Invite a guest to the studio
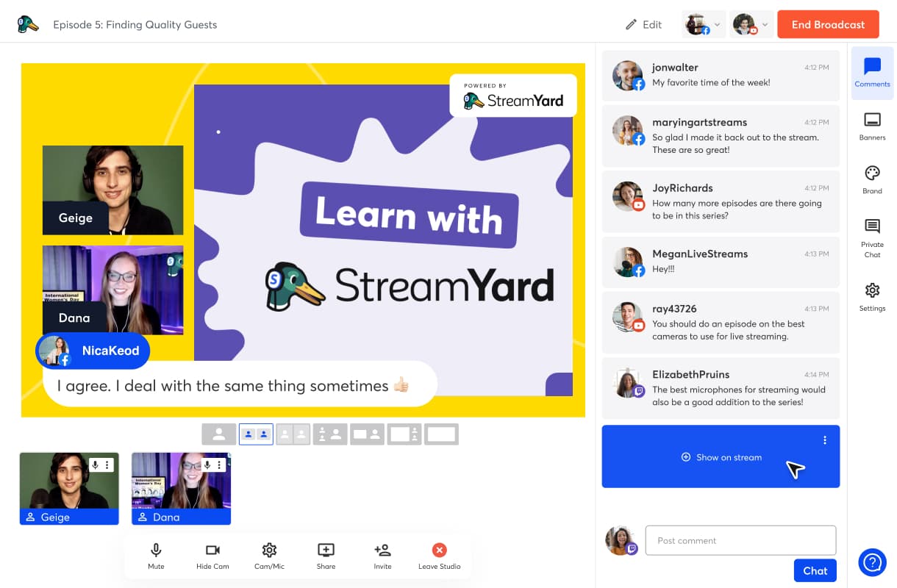897x588 pixels. coord(382,556)
